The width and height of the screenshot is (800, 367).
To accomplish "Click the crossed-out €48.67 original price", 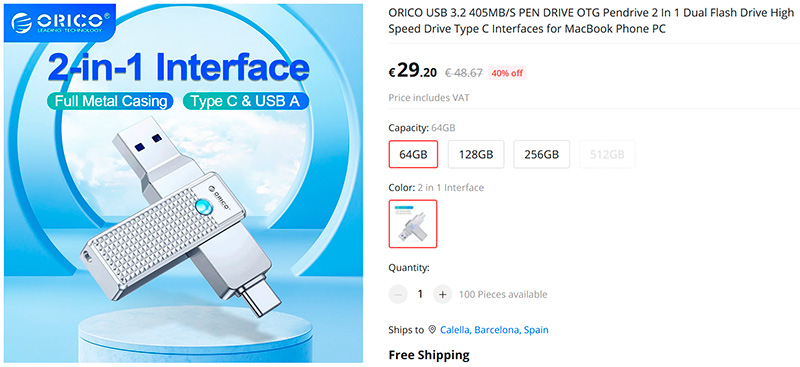I will (x=464, y=73).
